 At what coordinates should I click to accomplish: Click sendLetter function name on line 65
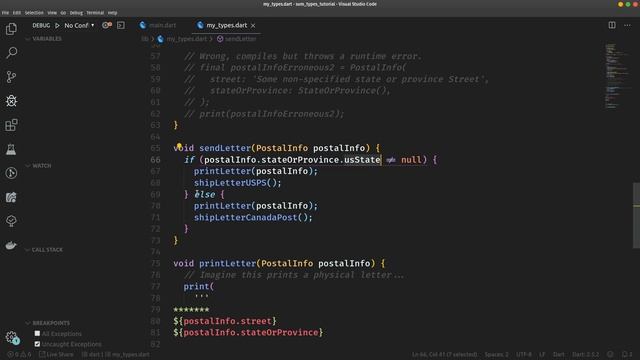(225, 148)
